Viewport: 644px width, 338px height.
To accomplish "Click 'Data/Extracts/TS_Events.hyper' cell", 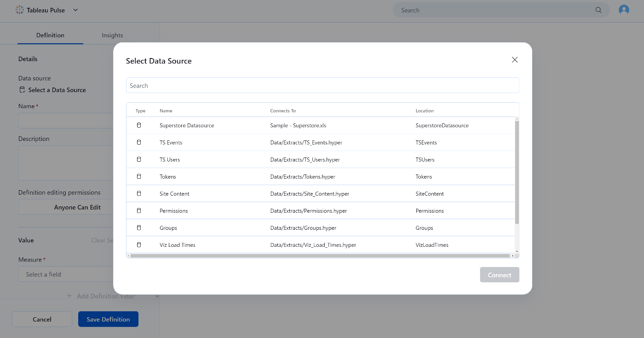I will (306, 142).
